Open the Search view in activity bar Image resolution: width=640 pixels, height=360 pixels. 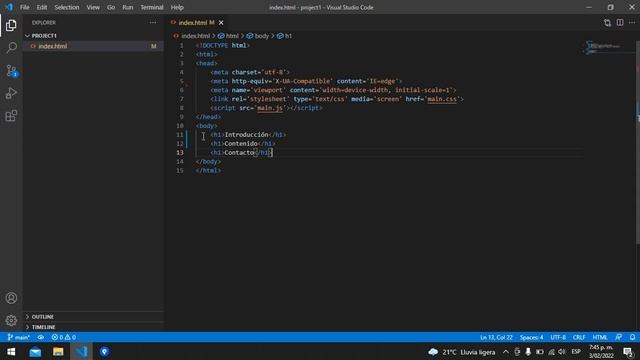(11, 48)
